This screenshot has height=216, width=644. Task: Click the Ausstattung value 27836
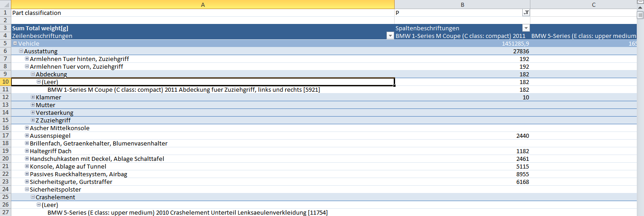coord(462,52)
